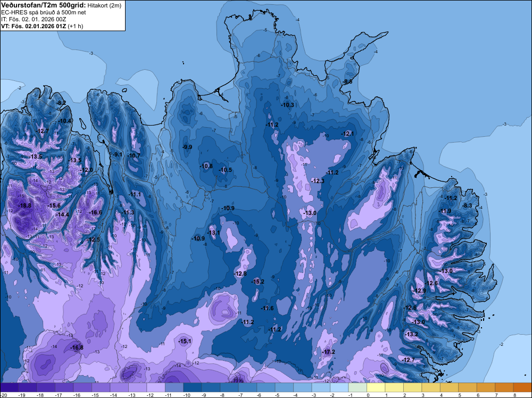Select the -11.3 temperature label
This screenshot has height=398, width=532.
tap(128, 213)
